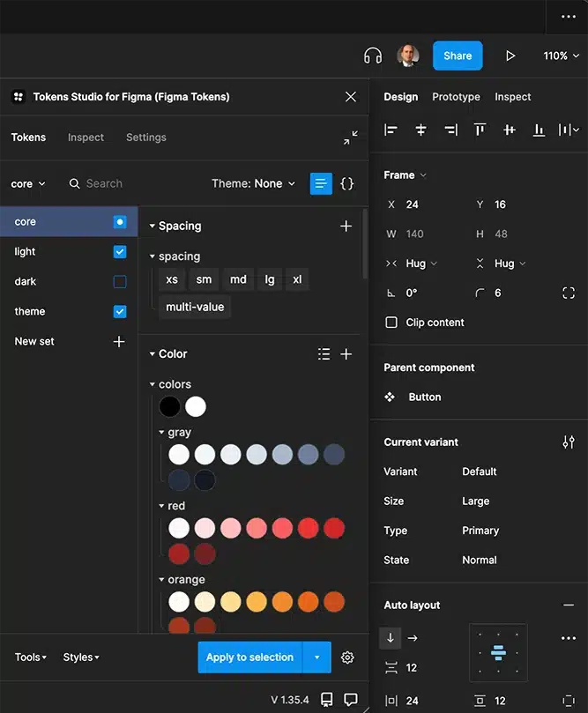Click the blue Share button

tap(458, 56)
